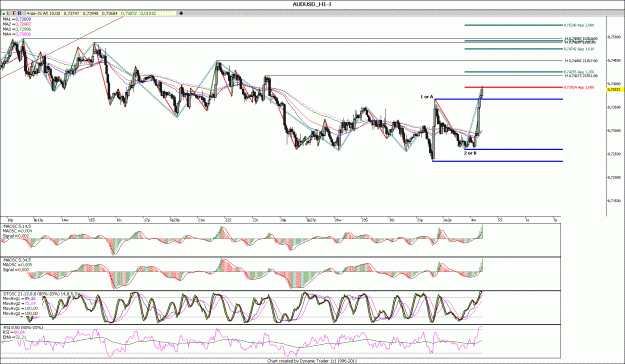Click the black diamond marker on the scrollbar
This screenshot has width=625, height=364.
click(181, 13)
